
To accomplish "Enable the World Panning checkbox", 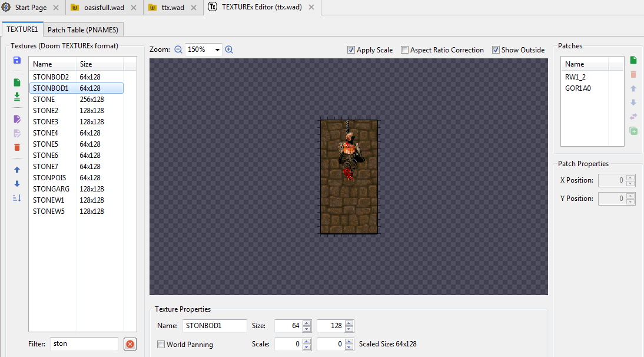I will click(x=161, y=344).
